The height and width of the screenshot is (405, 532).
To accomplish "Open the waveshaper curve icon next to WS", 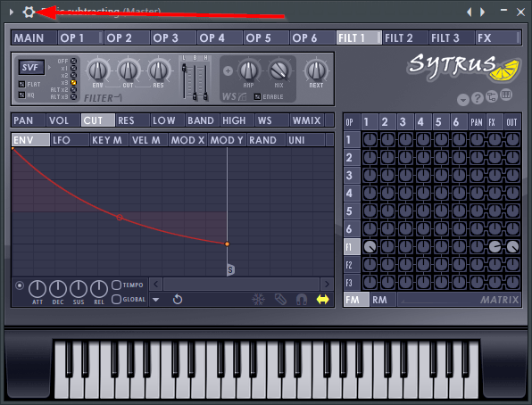I will (242, 96).
